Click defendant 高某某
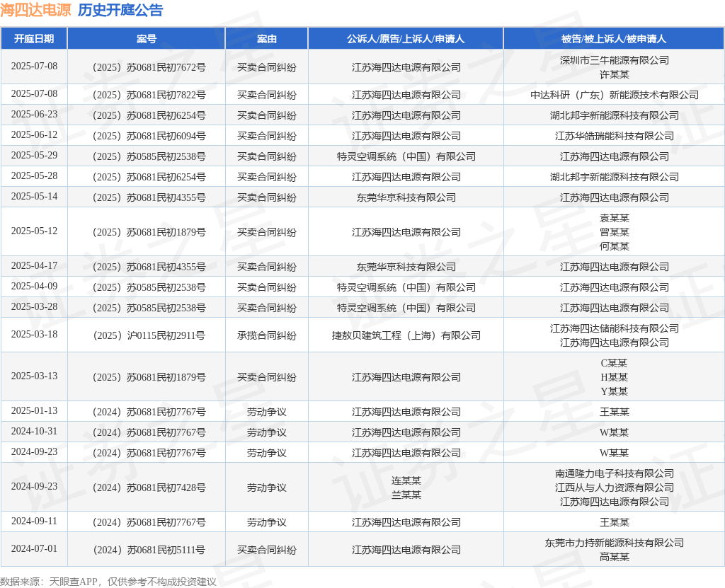The height and width of the screenshot is (588, 725). [614, 558]
